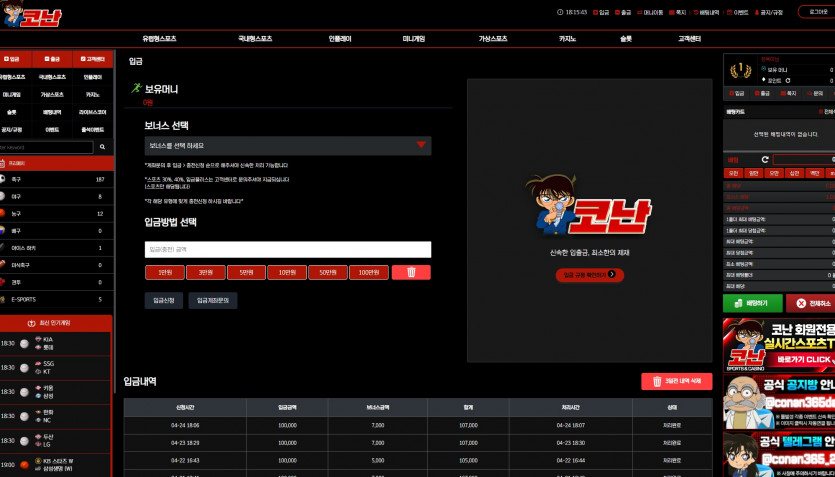Click the refresh icon in the betting panel
Screen dimensions: 835x477
[x=765, y=160]
